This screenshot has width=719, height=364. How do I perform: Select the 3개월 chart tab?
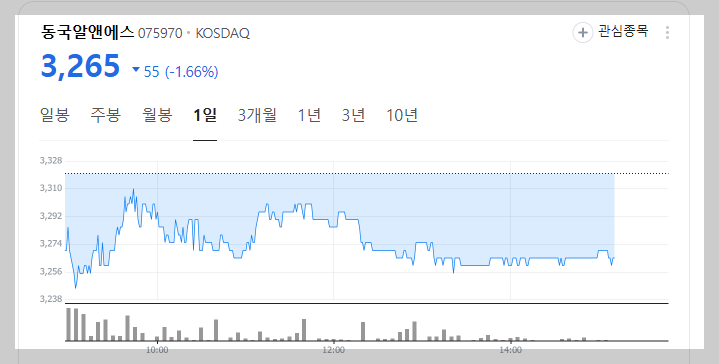257,115
